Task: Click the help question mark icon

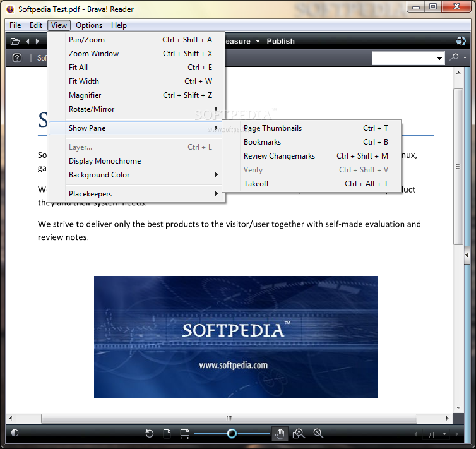Action: tap(17, 57)
